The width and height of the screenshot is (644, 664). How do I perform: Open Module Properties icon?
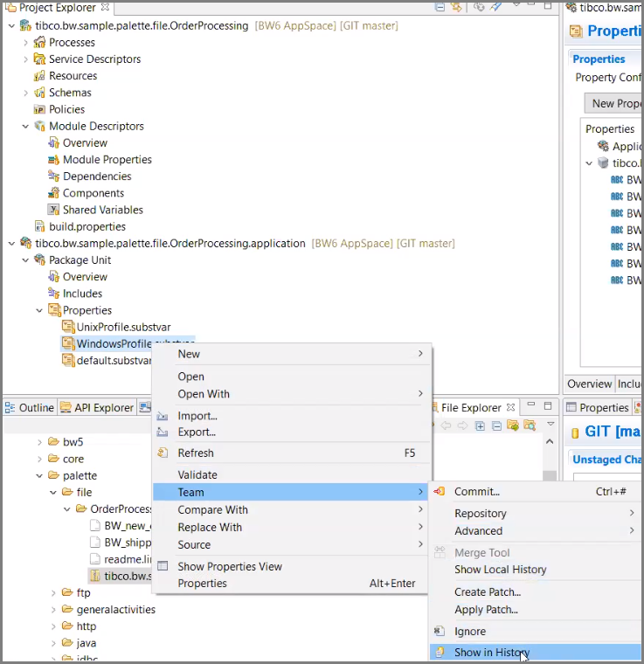pyautogui.click(x=53, y=160)
